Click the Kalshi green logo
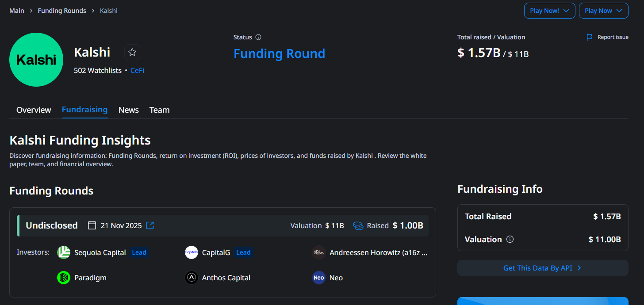Viewport: 644px width, 305px height. 36,60
